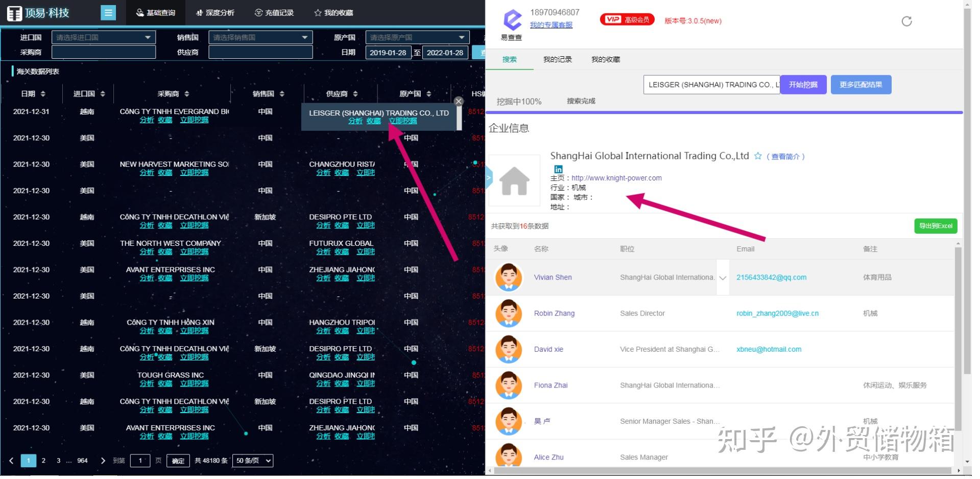Click Vivian Shen's avatar
The image size is (980, 479).
(x=509, y=278)
